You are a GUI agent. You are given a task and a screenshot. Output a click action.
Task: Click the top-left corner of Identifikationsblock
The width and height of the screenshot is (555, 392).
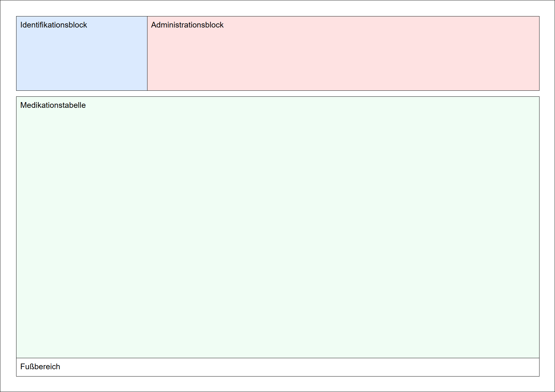pos(16,16)
